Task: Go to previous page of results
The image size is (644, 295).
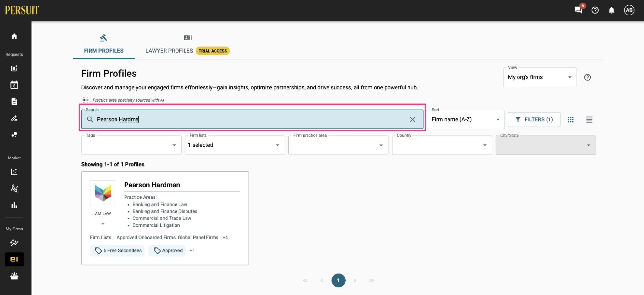Action: tap(322, 280)
